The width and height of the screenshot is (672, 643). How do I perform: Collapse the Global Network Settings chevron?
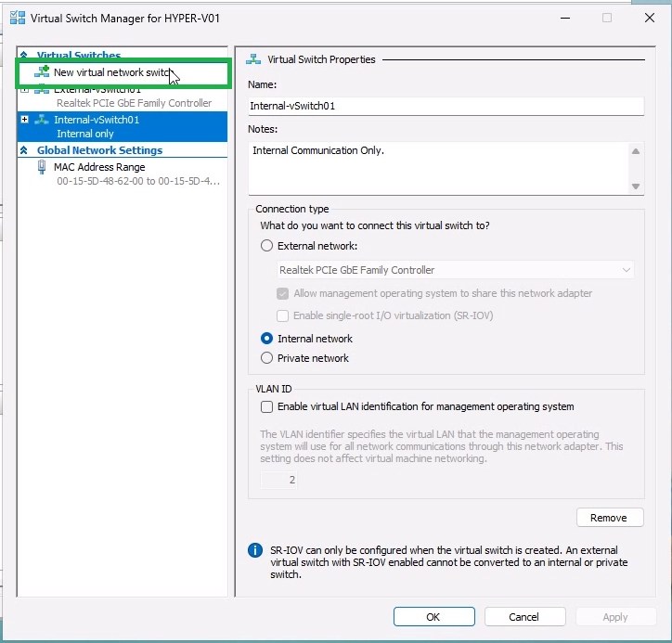click(x=24, y=150)
